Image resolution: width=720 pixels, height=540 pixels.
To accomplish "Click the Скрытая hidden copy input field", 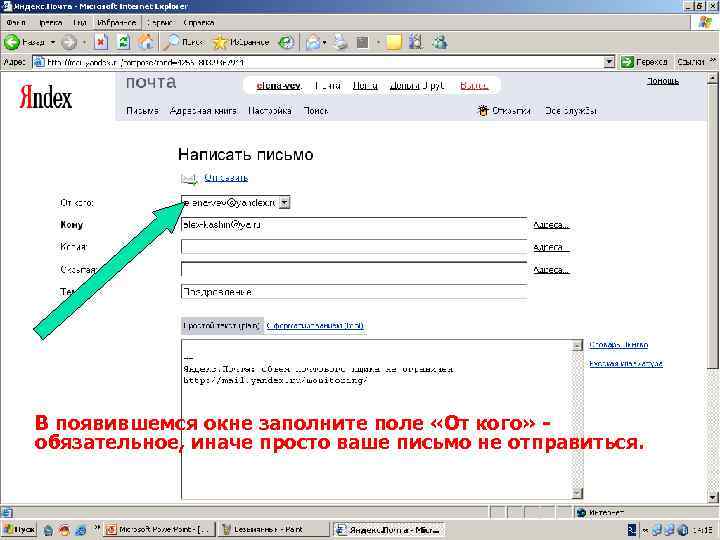I will coord(354,269).
